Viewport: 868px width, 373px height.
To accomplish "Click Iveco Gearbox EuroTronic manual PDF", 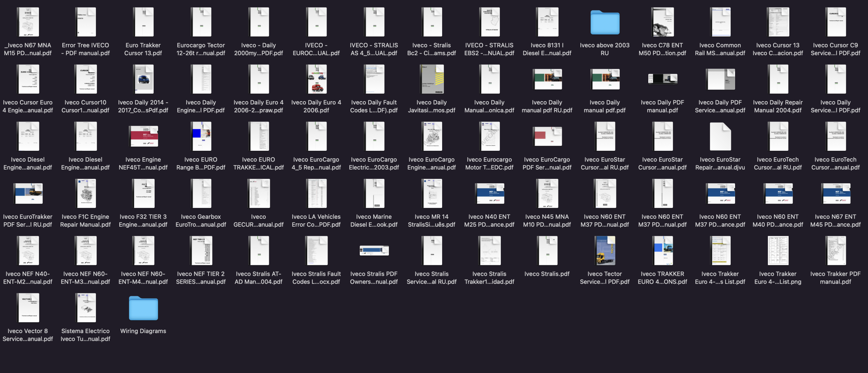I will [x=201, y=193].
